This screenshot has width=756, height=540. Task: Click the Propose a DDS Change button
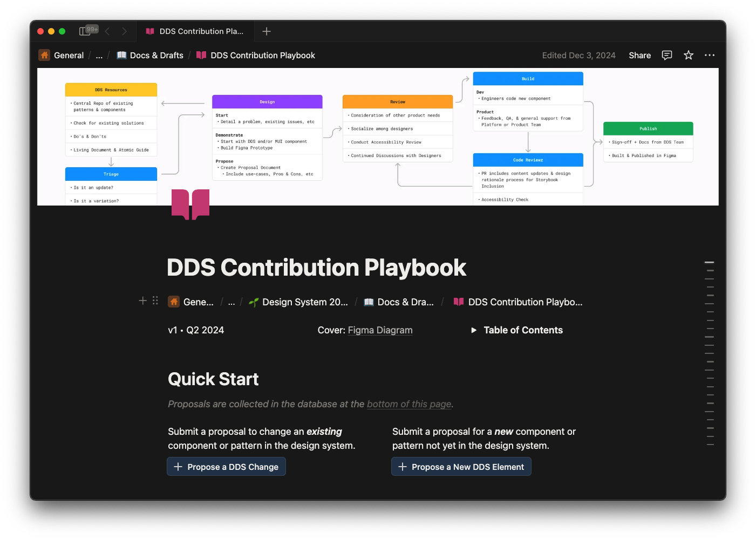[226, 466]
